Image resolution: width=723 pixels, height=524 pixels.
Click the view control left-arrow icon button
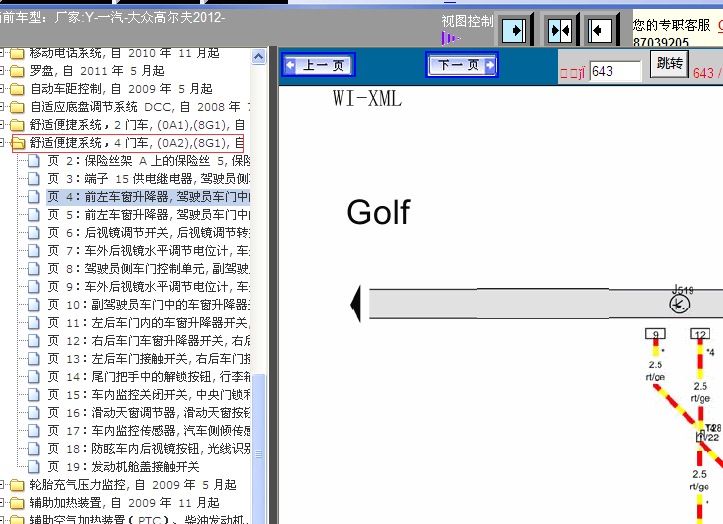(x=600, y=30)
